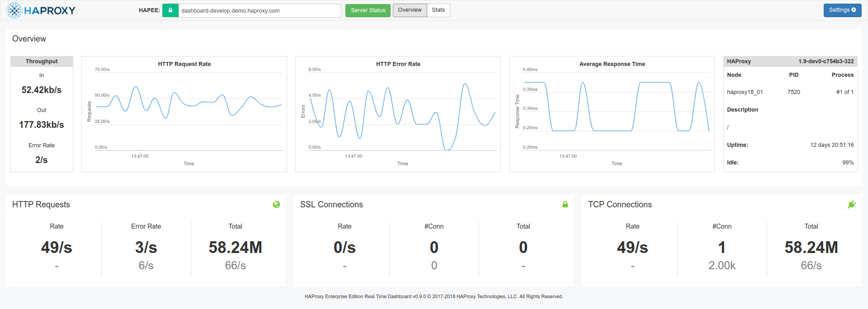
Task: Click the Server Status button
Action: coord(368,10)
